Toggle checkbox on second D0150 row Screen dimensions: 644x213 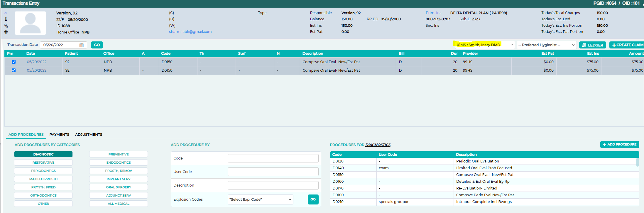pyautogui.click(x=13, y=71)
